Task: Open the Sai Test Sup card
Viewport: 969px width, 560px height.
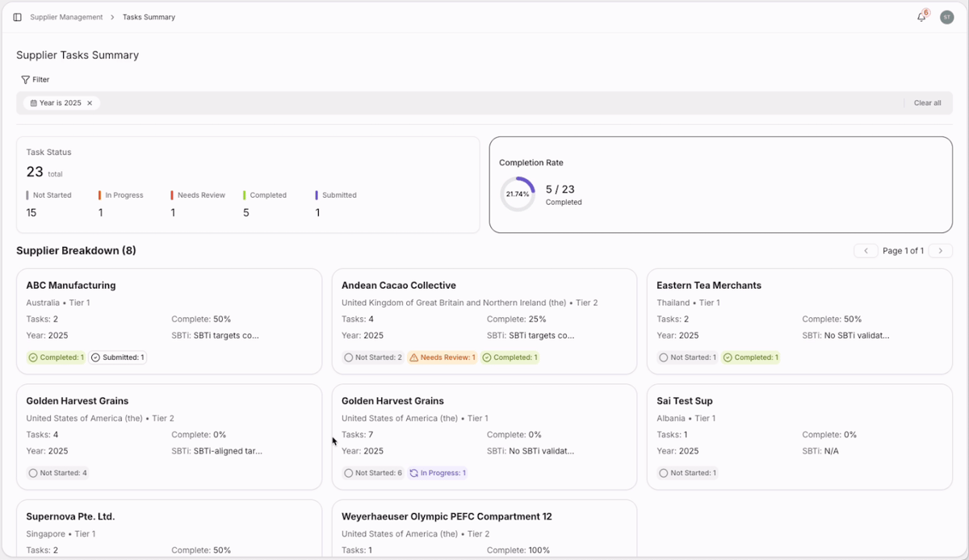Action: click(799, 437)
